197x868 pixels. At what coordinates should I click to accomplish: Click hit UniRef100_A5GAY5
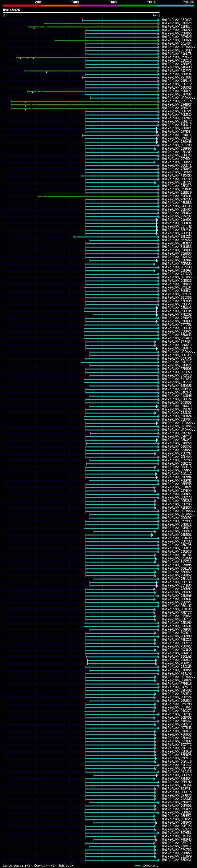177,802
